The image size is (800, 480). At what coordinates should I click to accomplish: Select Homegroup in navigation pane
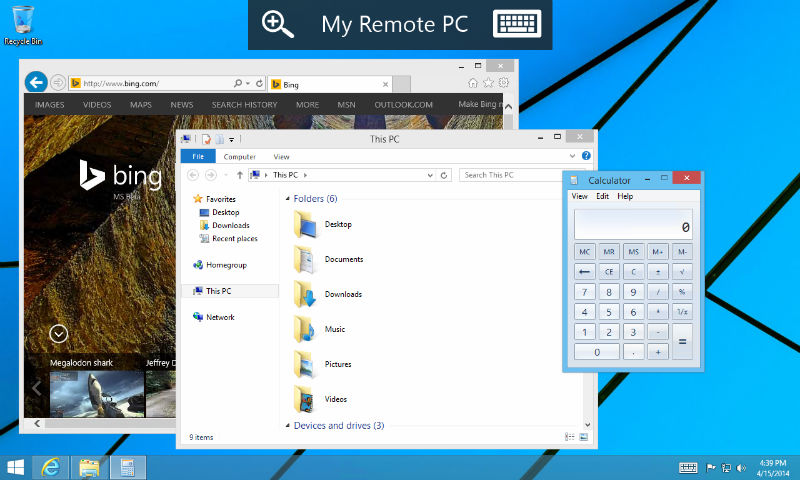tap(226, 265)
